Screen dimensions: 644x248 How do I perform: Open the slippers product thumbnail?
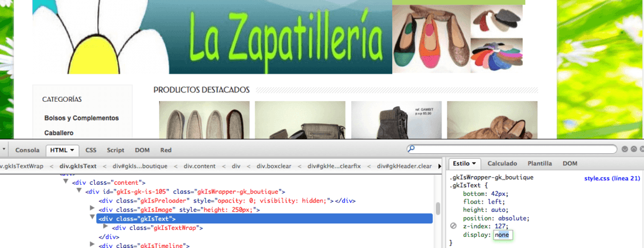pos(204,120)
